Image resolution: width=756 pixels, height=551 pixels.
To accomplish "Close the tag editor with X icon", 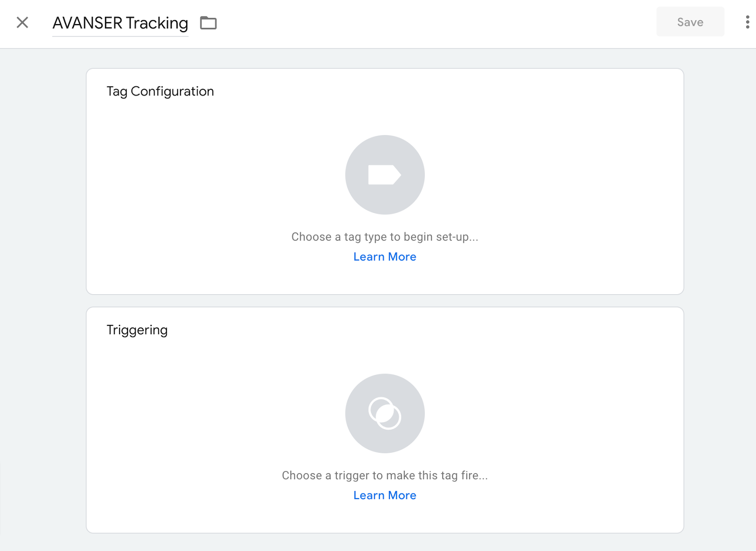I will coord(22,23).
